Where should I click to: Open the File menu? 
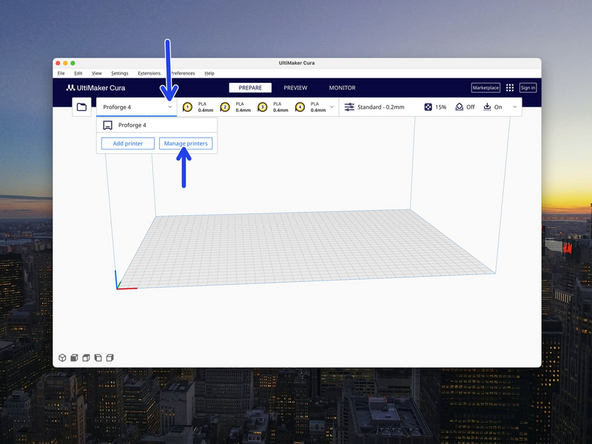61,73
